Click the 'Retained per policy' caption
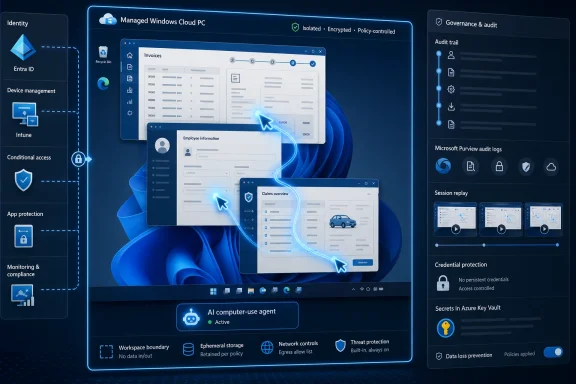Image resolution: width=576 pixels, height=384 pixels. [x=222, y=354]
